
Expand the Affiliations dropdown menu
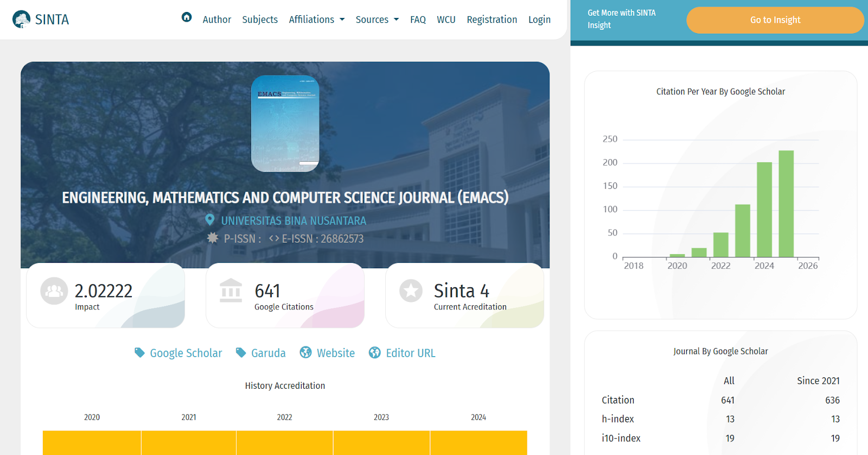click(317, 20)
